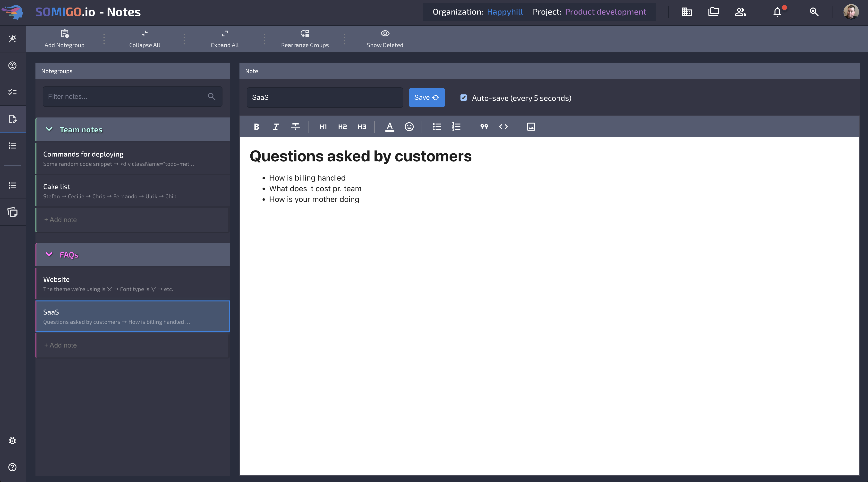868x482 pixels.
Task: Insert emoji with the smiley icon
Action: [x=409, y=127]
